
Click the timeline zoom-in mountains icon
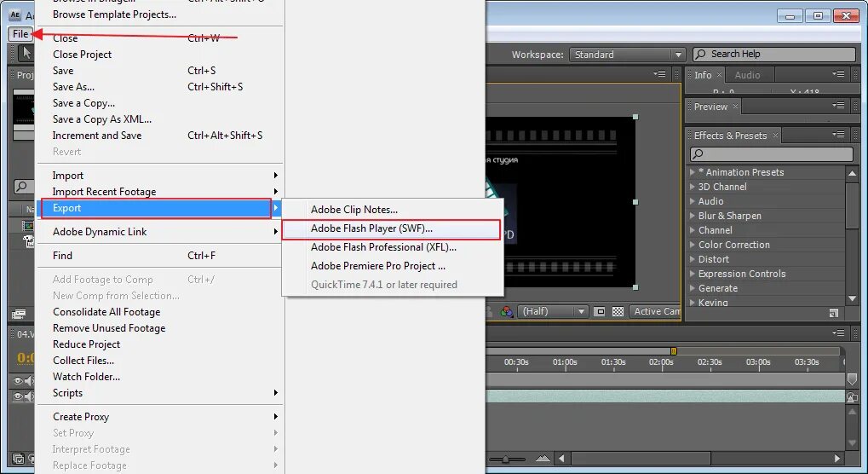click(543, 459)
